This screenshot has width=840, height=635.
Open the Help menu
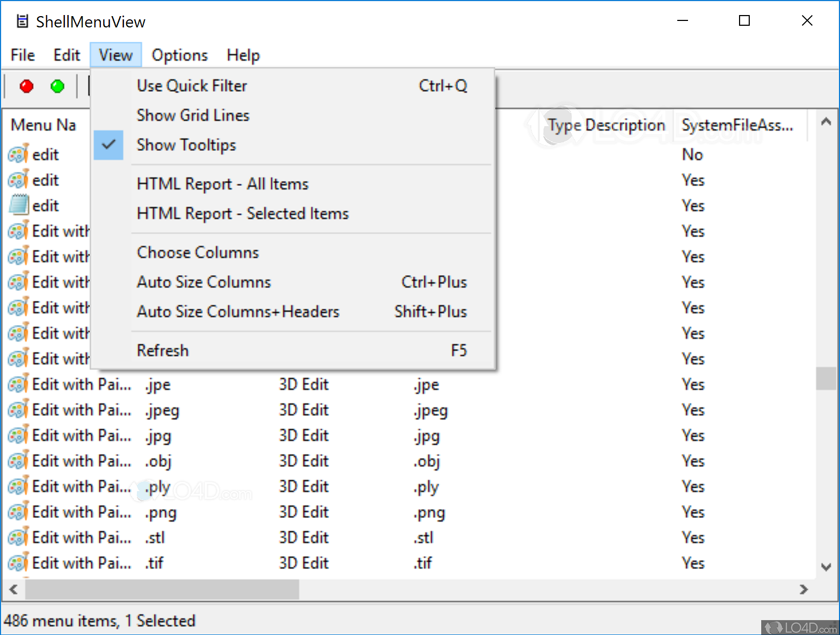pyautogui.click(x=243, y=55)
